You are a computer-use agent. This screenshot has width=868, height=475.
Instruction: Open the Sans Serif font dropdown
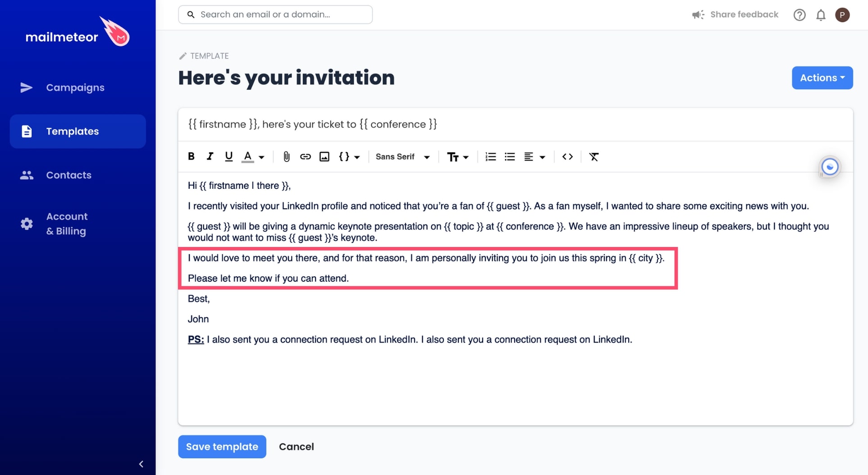tap(402, 156)
